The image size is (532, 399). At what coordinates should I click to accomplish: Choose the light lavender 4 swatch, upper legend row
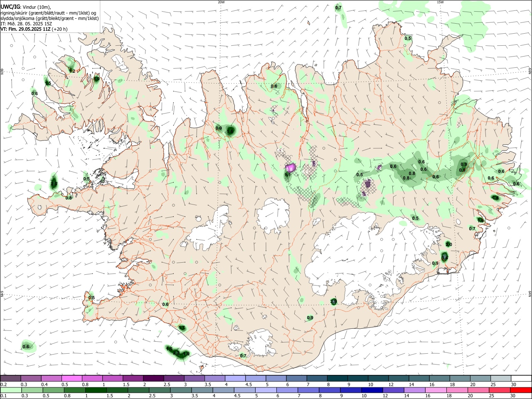pos(234,379)
